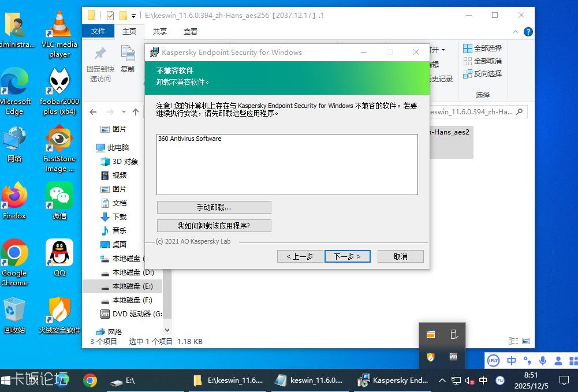Select 360 Antivirus Software list entry
This screenshot has width=578, height=392.
189,139
